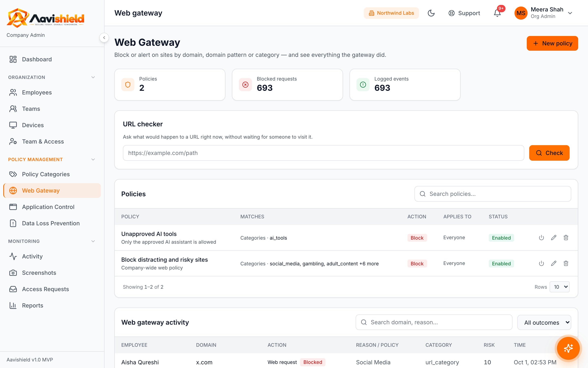Create a New policy
588x368 pixels.
[x=552, y=43]
